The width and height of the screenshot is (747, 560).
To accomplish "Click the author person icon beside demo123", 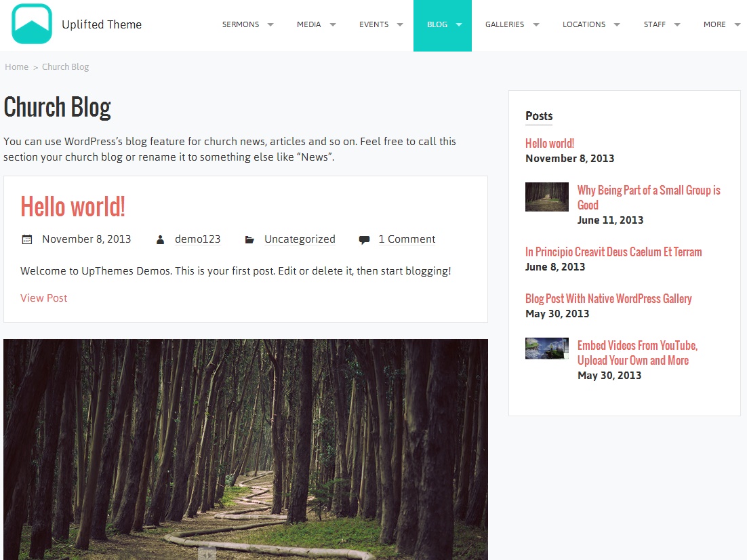I will point(161,240).
